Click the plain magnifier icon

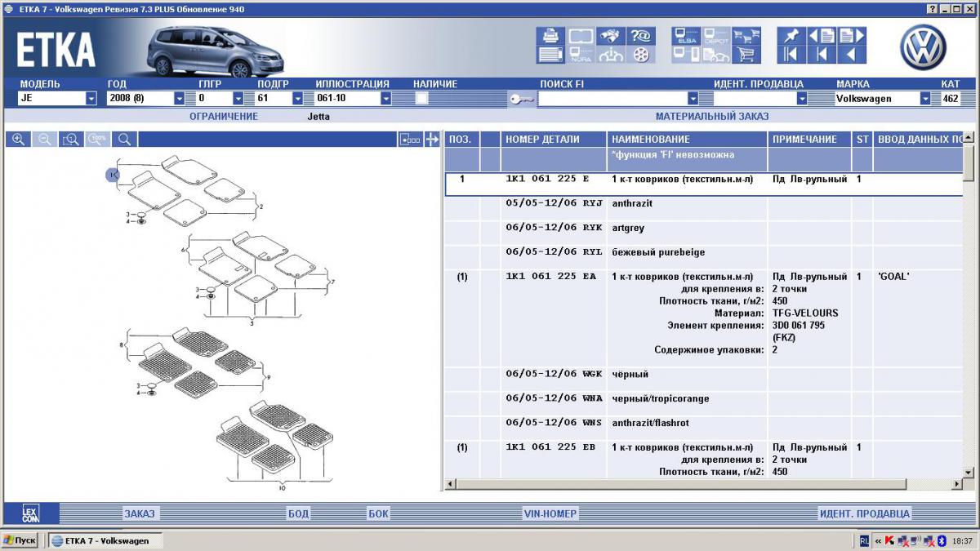pos(125,140)
